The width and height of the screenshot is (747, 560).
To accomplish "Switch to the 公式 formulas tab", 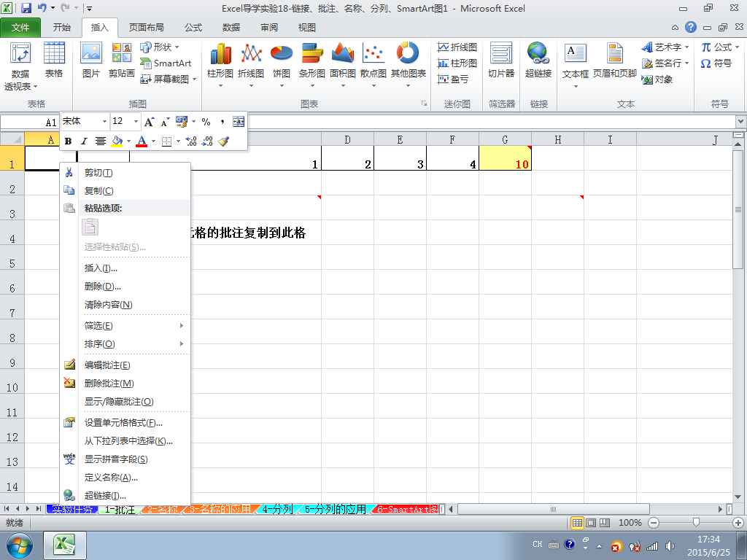I will (193, 28).
